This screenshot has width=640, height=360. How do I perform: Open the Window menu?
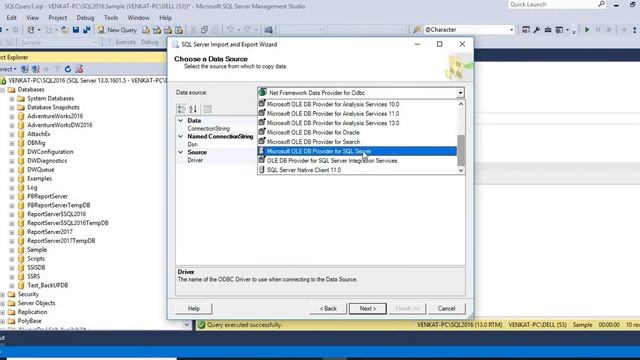point(138,18)
